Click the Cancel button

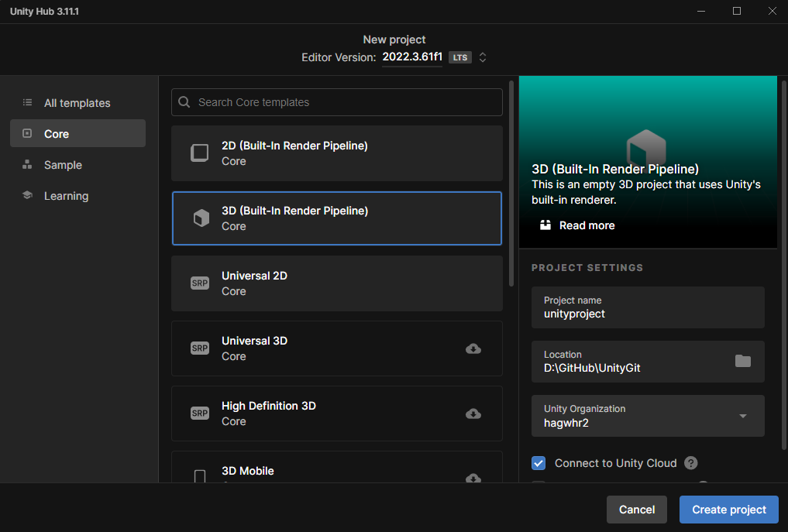pos(636,510)
